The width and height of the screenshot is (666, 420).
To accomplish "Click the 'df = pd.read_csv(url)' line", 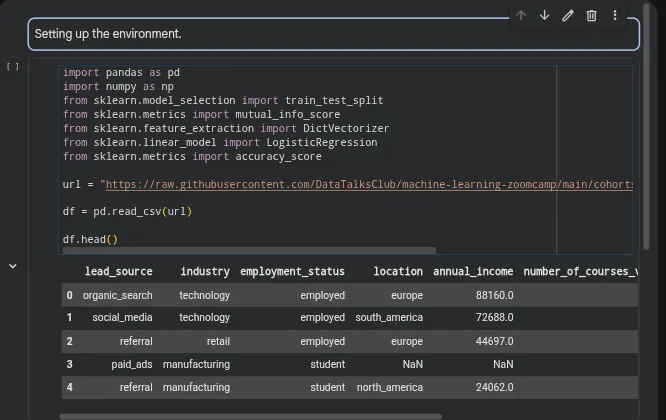I will coord(127,211).
